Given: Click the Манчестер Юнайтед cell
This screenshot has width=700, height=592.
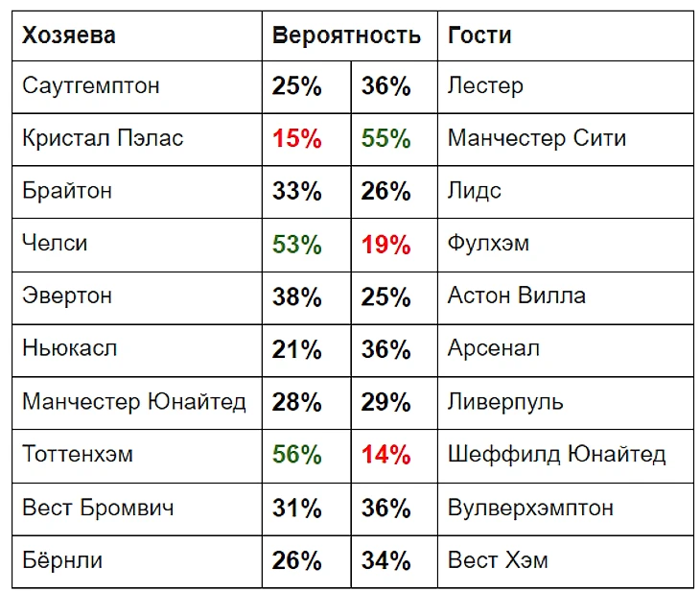Looking at the screenshot, I should [x=136, y=403].
